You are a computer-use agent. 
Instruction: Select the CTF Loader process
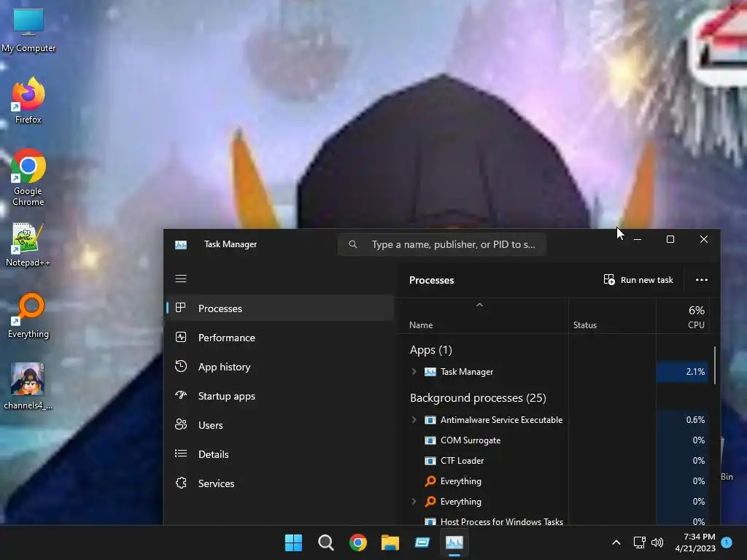555,461
